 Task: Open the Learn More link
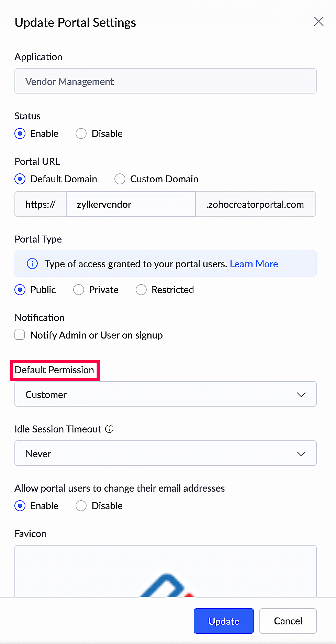click(254, 264)
